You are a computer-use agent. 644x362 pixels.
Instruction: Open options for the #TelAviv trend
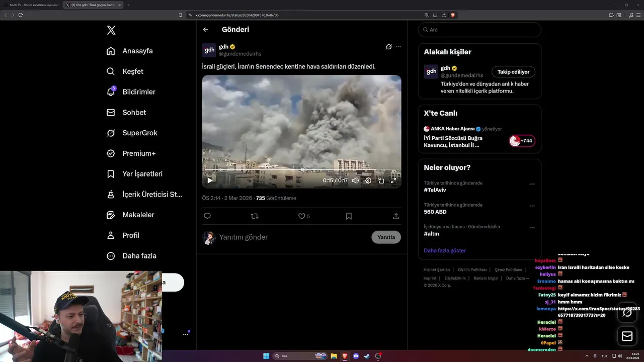[x=532, y=184]
